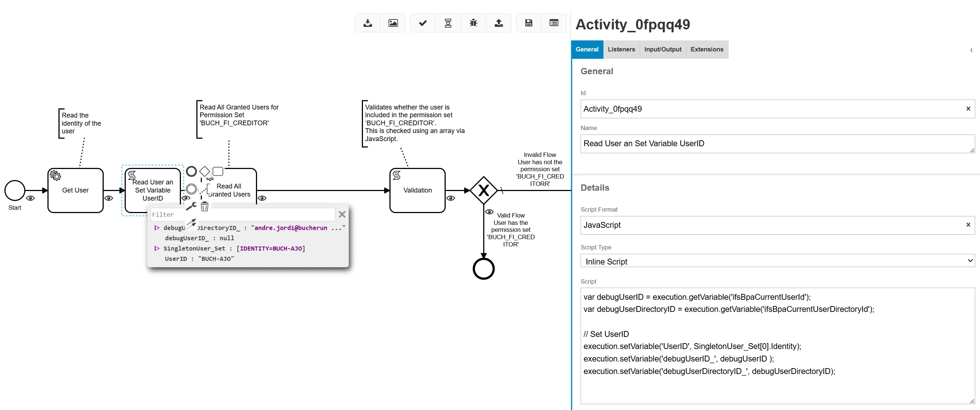Click the upload deploy toolbar icon
Screen dimensions: 980x410
point(498,23)
